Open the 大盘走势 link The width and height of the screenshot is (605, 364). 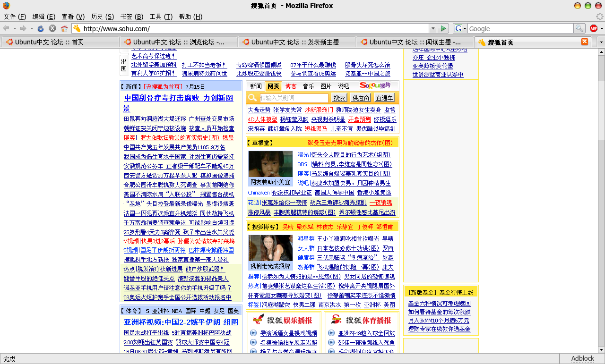coord(259,110)
